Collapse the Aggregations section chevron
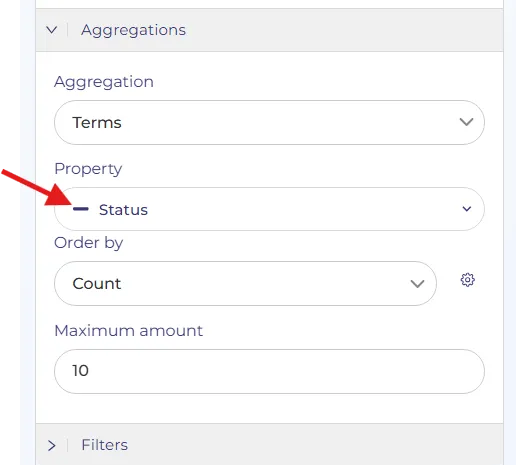The height and width of the screenshot is (465, 516). 52,30
